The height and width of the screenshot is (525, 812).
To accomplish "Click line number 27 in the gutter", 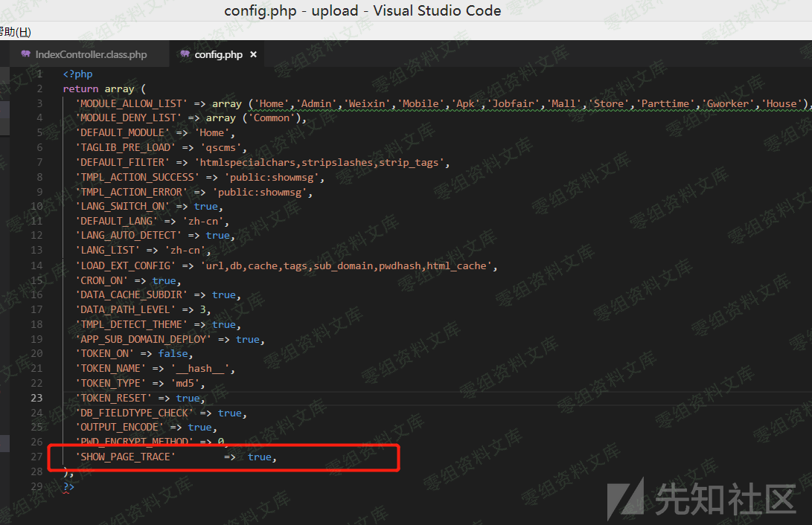I will click(36, 457).
